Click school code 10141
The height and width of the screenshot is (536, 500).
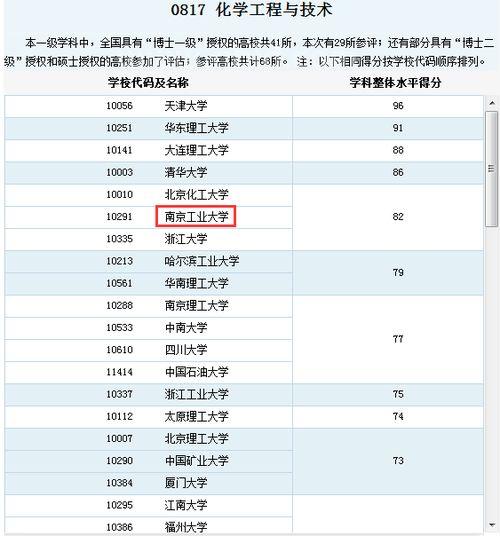119,150
